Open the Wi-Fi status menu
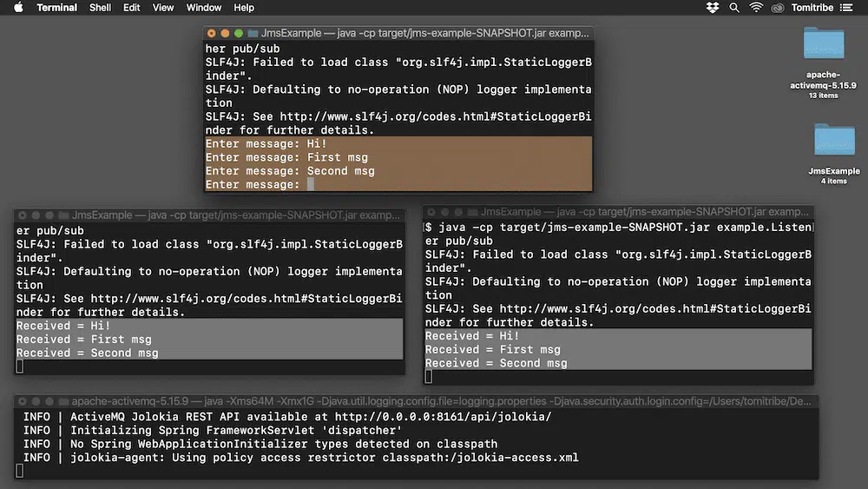 (x=756, y=8)
